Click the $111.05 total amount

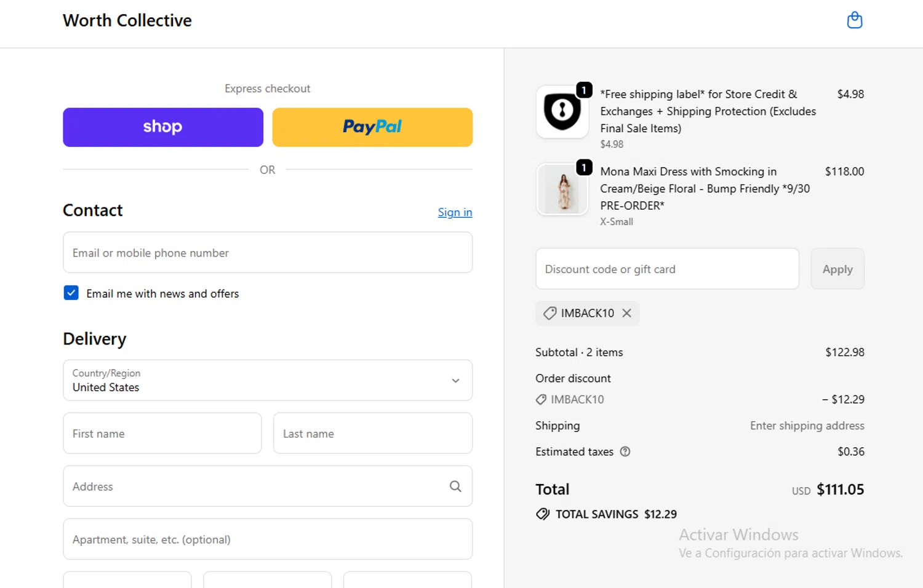pyautogui.click(x=841, y=490)
